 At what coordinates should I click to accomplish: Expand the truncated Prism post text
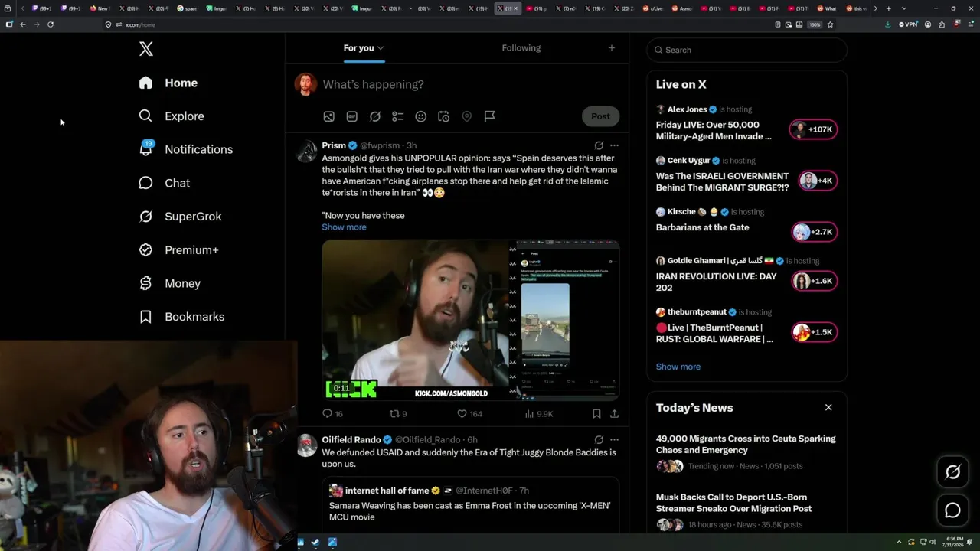click(x=344, y=227)
